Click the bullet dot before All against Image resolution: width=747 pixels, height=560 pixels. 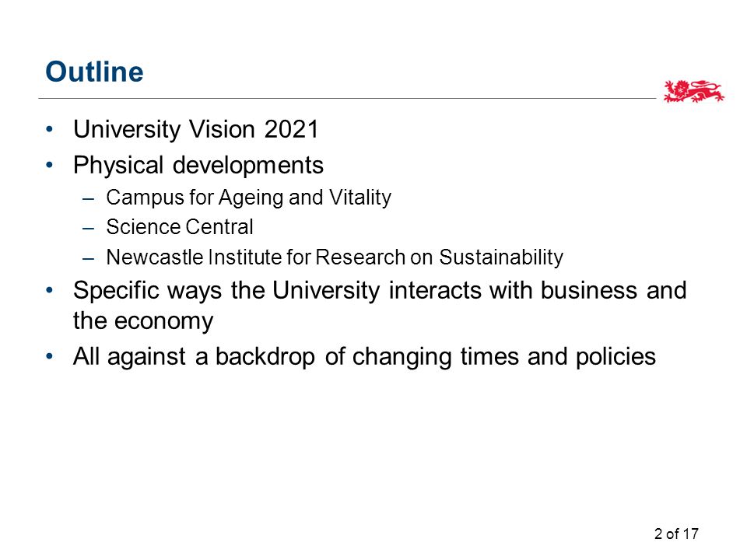click(50, 355)
